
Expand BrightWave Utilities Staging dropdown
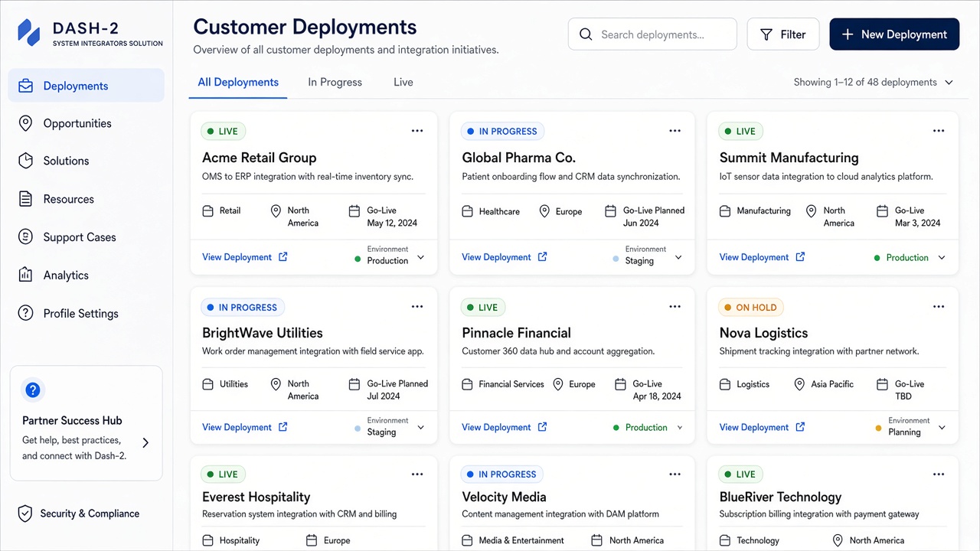(x=420, y=428)
